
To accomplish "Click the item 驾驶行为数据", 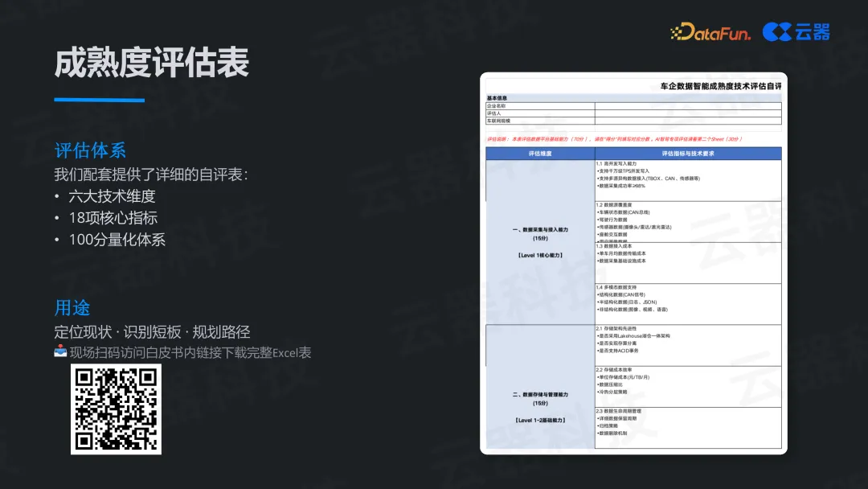I will point(612,220).
